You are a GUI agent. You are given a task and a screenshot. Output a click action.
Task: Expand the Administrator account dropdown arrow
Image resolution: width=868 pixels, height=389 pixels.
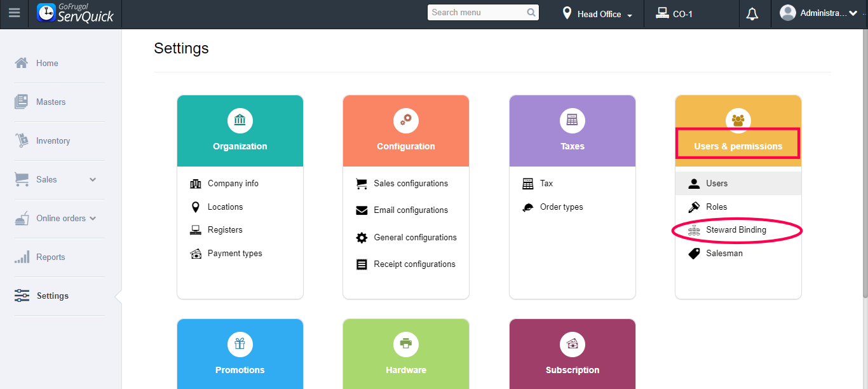pos(853,13)
